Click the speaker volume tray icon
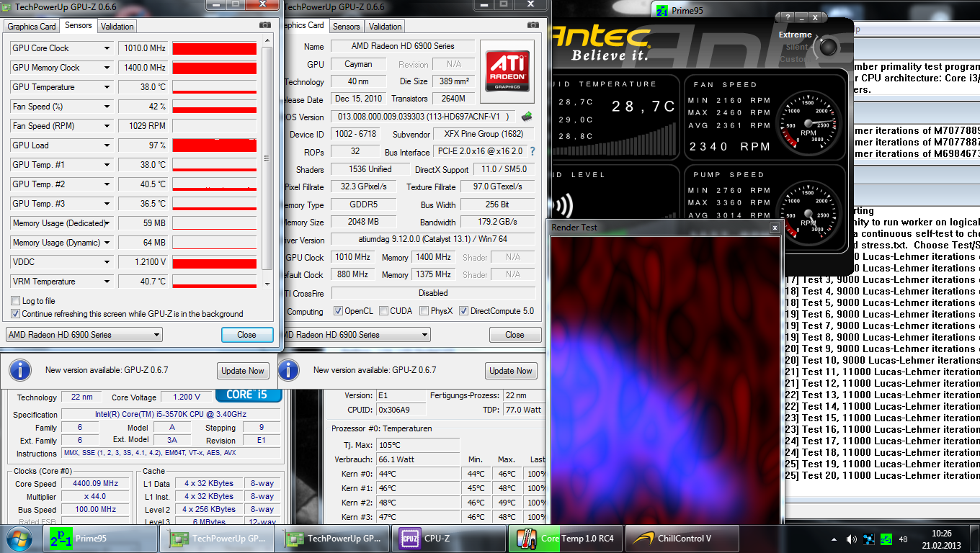The width and height of the screenshot is (980, 553). pos(851,539)
